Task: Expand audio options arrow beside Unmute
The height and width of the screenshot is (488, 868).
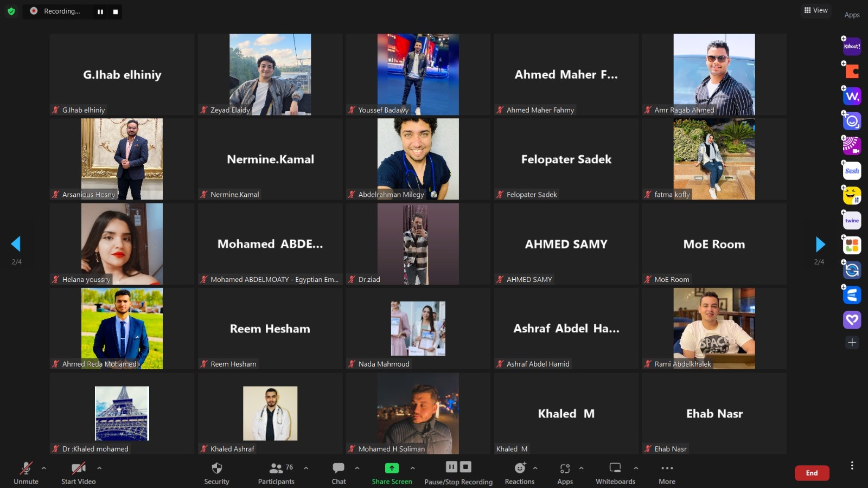Action: 44,468
